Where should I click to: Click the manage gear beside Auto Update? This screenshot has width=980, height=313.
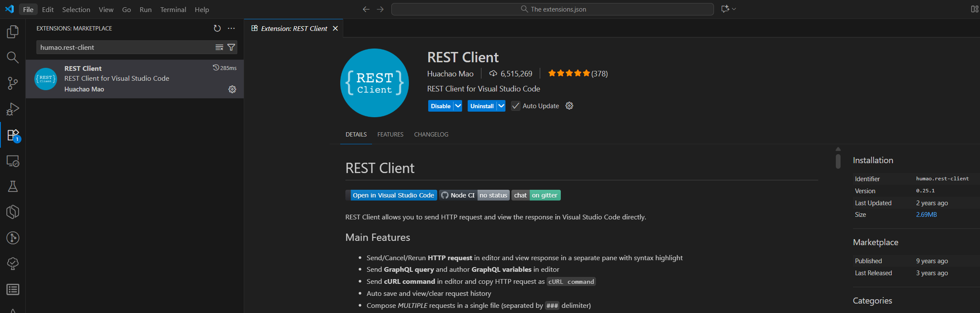(569, 106)
